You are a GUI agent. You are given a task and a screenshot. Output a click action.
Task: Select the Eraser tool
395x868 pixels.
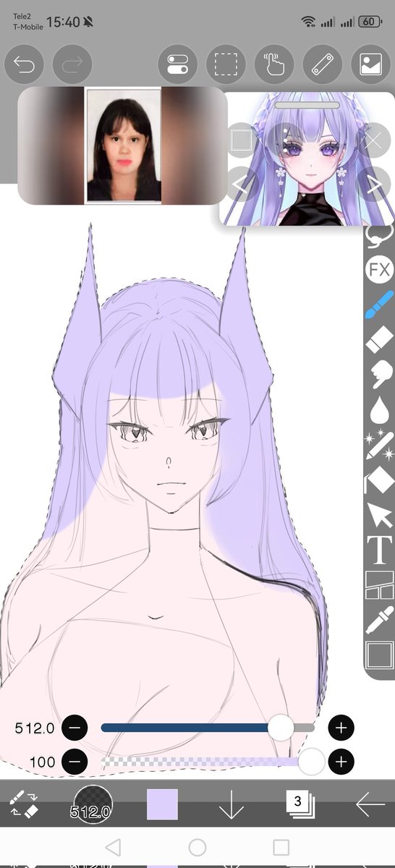(x=379, y=339)
